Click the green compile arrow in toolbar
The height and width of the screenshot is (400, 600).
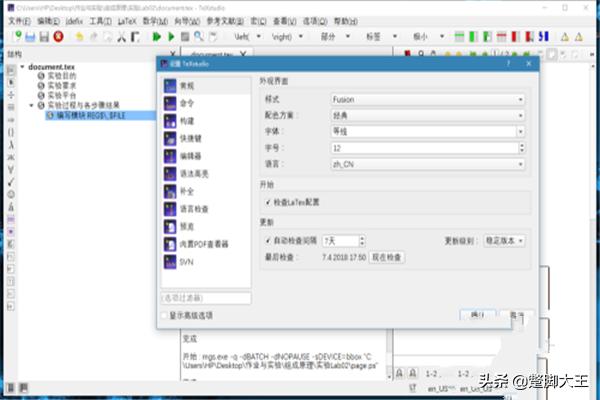point(157,37)
